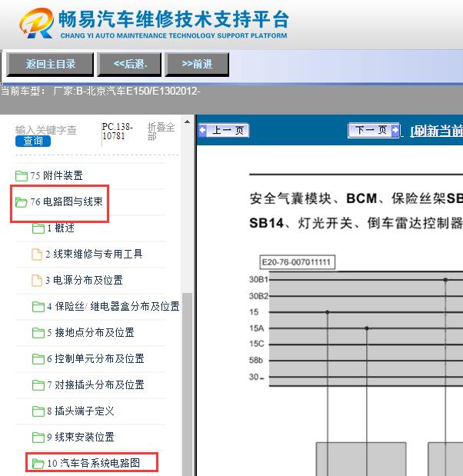Click folder icon beside 9 线束安装位置
463x476 pixels.
[38, 437]
